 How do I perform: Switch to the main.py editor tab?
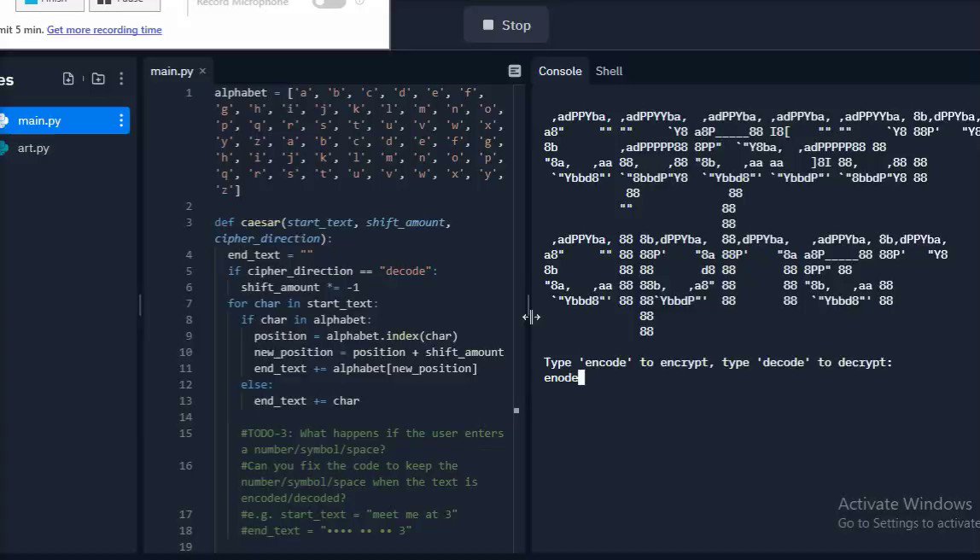point(172,71)
